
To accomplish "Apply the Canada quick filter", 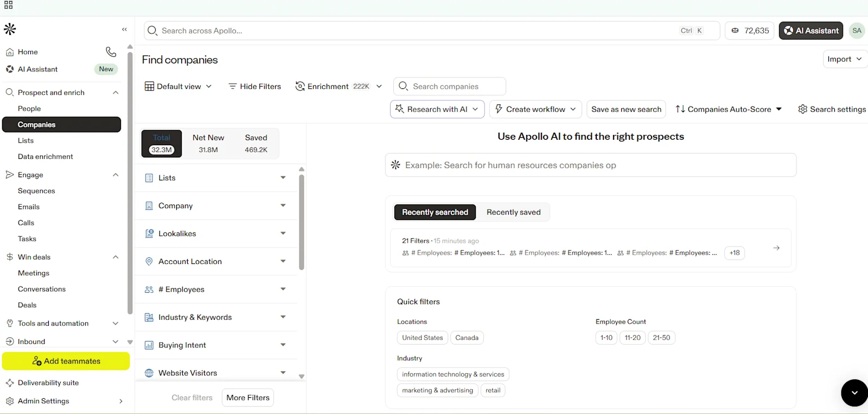I will [x=467, y=338].
